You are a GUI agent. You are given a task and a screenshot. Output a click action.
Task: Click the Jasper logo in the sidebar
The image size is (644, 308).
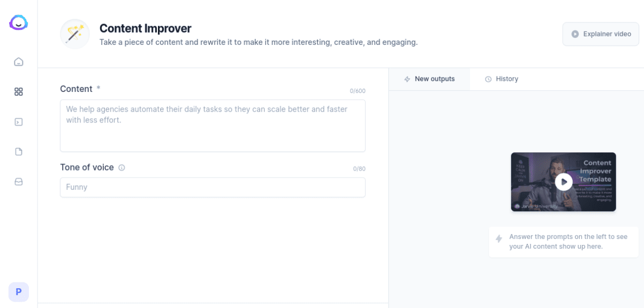[18, 23]
